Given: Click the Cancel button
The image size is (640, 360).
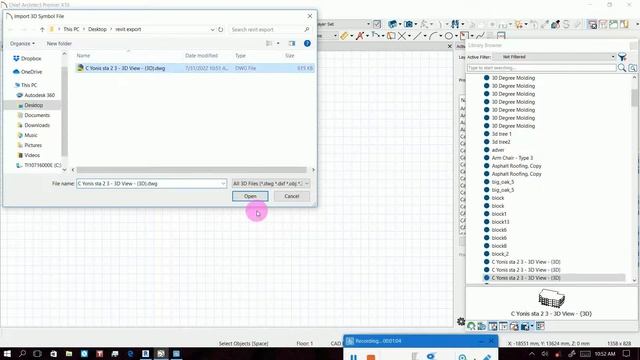Looking at the screenshot, I should [291, 196].
